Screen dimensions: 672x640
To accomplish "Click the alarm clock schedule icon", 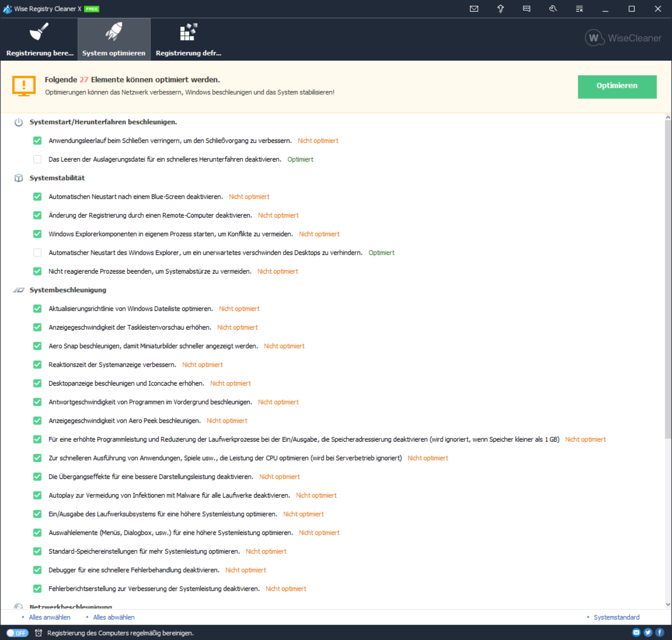I will 39,633.
